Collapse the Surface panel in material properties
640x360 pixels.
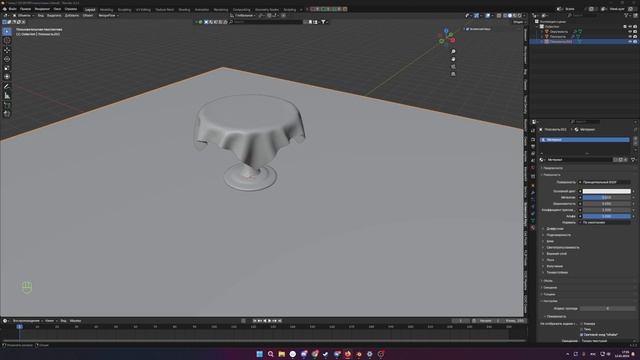click(x=551, y=175)
